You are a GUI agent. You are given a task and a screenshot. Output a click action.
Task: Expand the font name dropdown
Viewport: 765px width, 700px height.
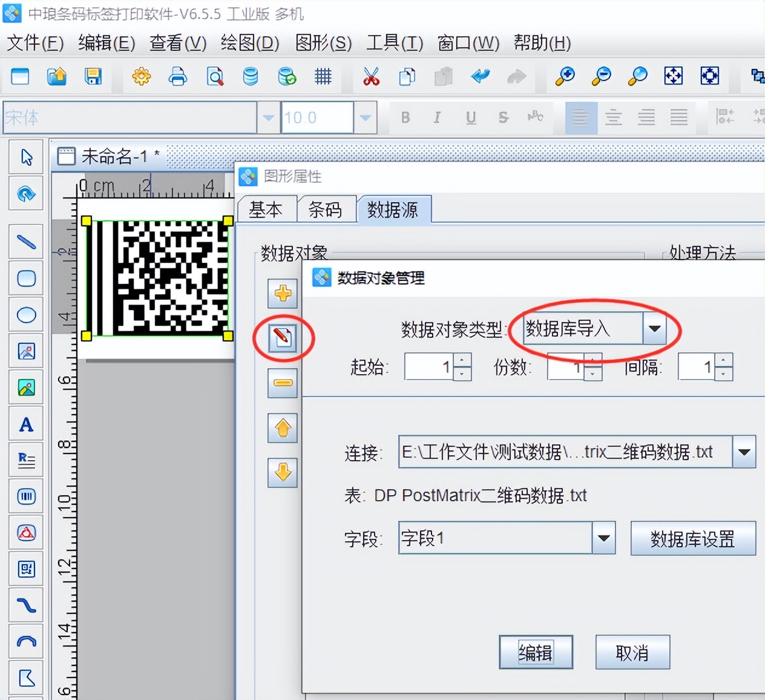[x=268, y=117]
